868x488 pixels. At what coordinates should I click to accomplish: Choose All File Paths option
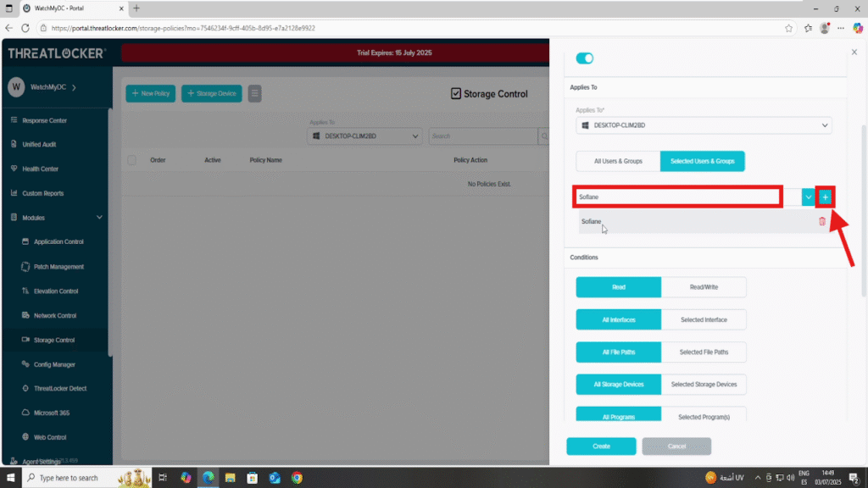tap(618, 352)
